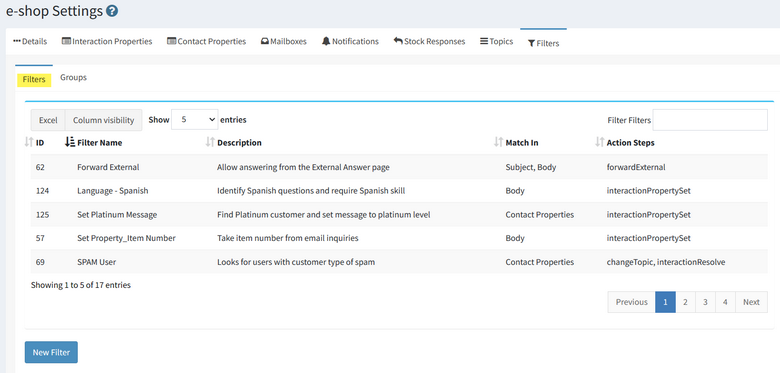Image resolution: width=780 pixels, height=373 pixels.
Task: Sort table by the ID column arrows
Action: coord(28,143)
